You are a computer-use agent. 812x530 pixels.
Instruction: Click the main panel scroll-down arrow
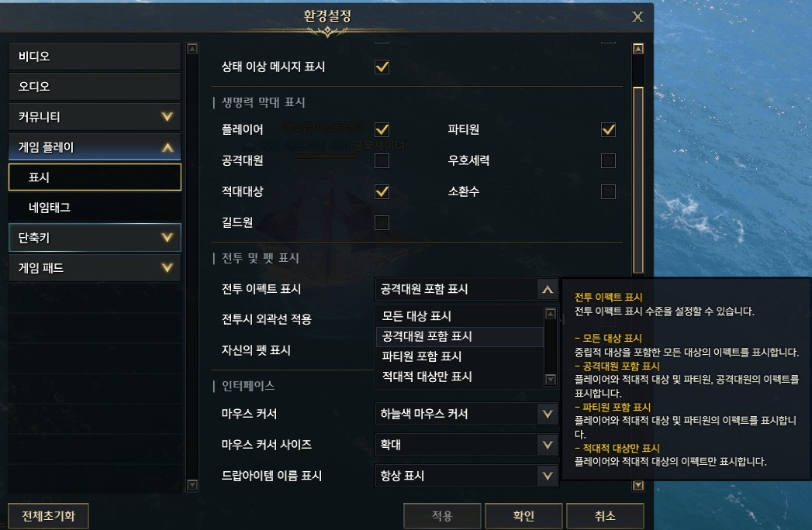638,485
